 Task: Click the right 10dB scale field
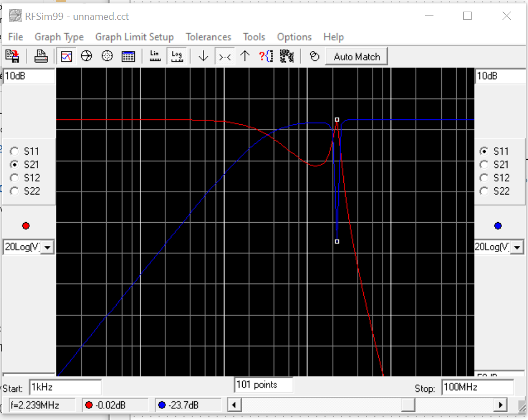tap(501, 76)
